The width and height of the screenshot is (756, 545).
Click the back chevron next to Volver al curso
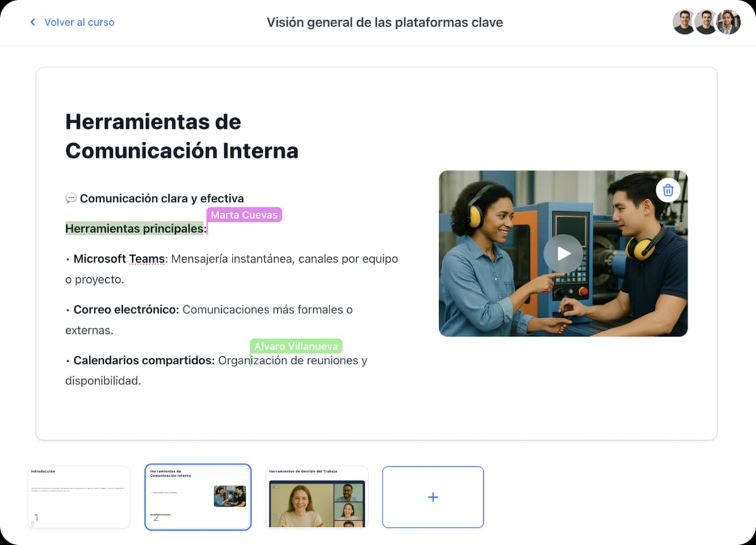(x=32, y=22)
